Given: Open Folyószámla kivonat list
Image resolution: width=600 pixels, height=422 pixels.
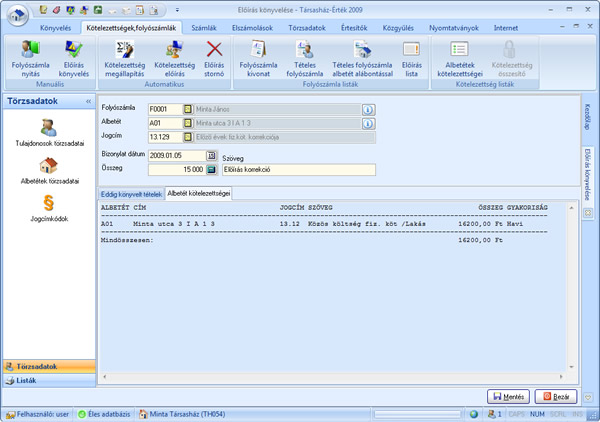Looking at the screenshot, I should [x=258, y=58].
